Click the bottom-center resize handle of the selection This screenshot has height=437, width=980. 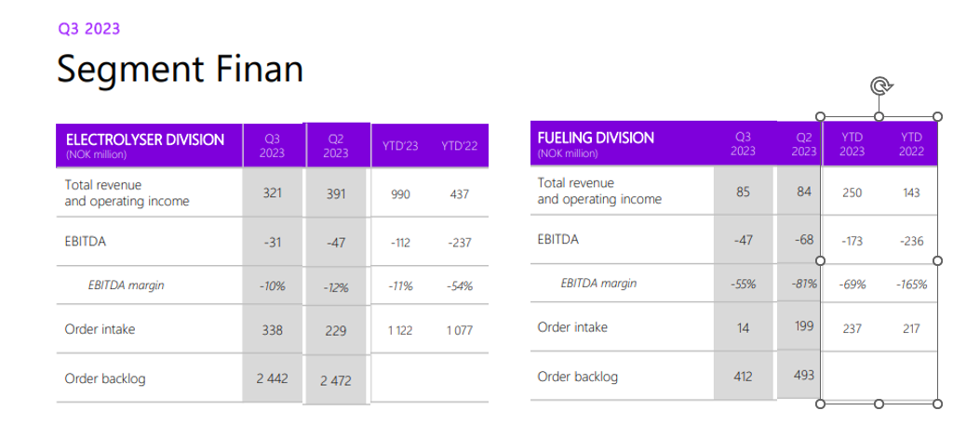click(x=879, y=404)
